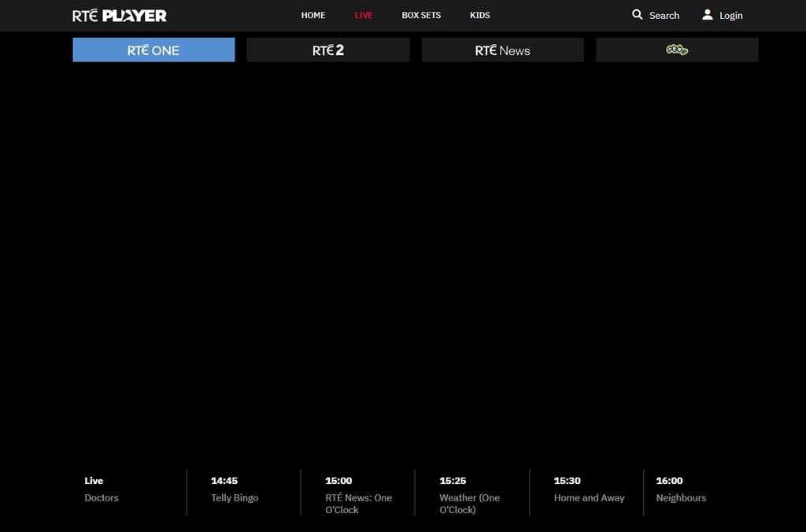Screen dimensions: 806x532
Task: Select the live programme Doctors
Action: pyautogui.click(x=102, y=497)
